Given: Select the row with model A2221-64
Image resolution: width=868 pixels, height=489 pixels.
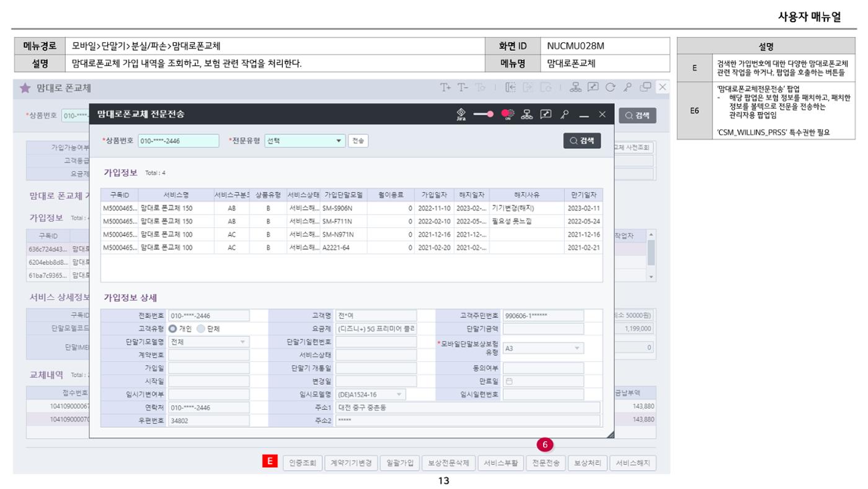Looking at the screenshot, I should pyautogui.click(x=351, y=248).
